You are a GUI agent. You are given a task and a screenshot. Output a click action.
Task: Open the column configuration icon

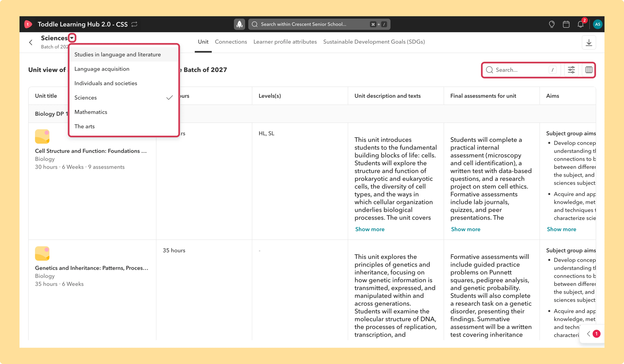click(589, 70)
